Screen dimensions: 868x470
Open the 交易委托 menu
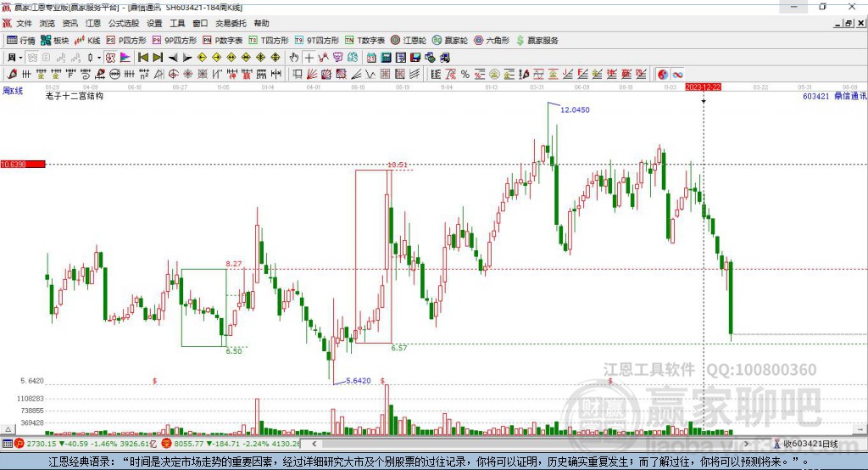(231, 23)
